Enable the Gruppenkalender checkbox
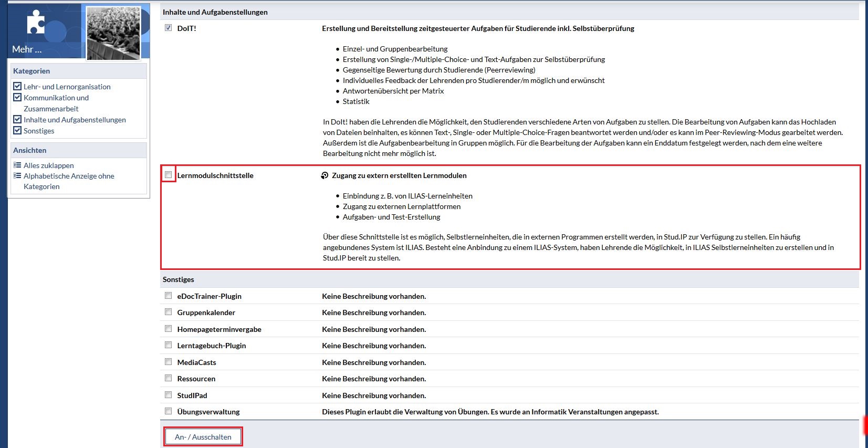The width and height of the screenshot is (868, 448). (x=168, y=312)
